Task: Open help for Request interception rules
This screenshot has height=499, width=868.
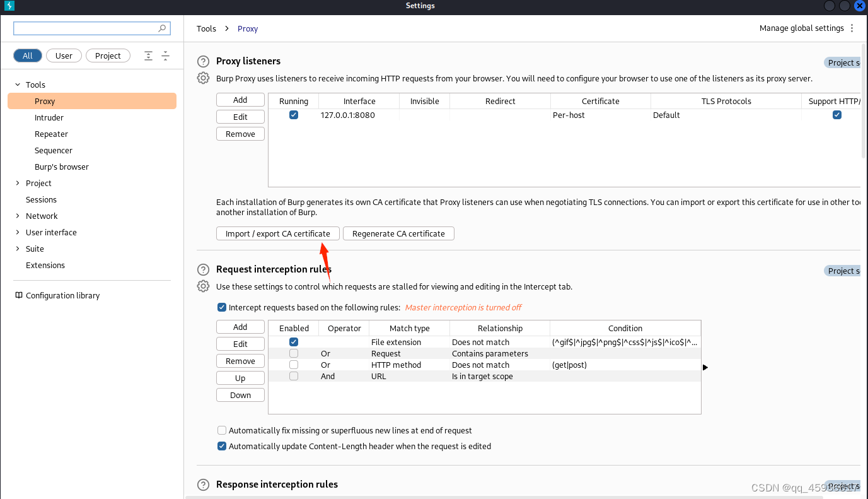Action: (203, 270)
